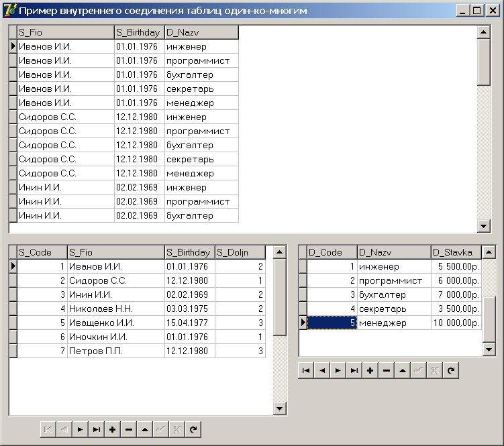Click S_Birthday column header in top grid
Screen dimensions: 504x446
click(139, 32)
